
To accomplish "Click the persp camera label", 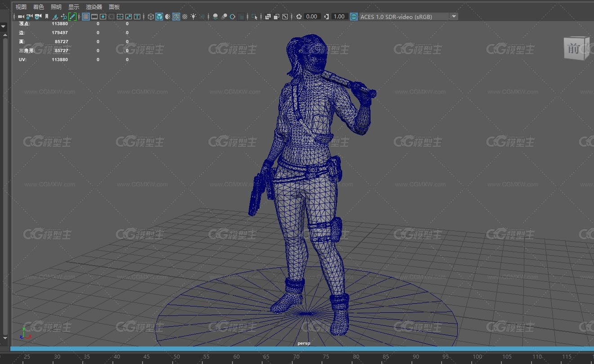I will pyautogui.click(x=304, y=343).
